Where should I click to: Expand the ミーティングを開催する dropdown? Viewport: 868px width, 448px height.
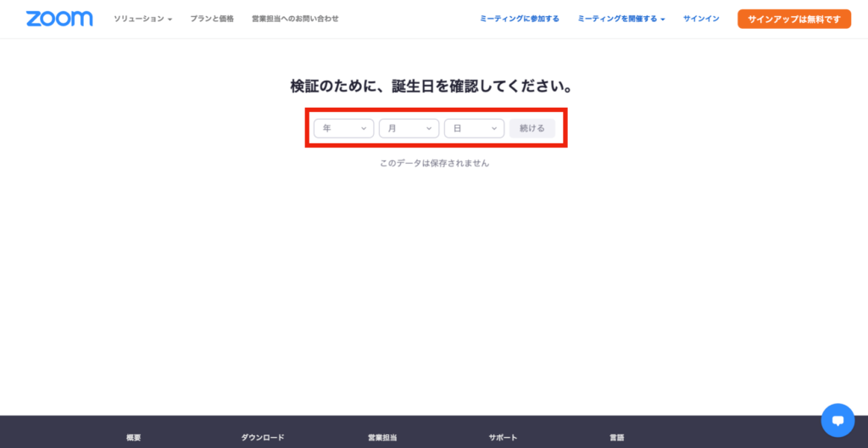620,19
